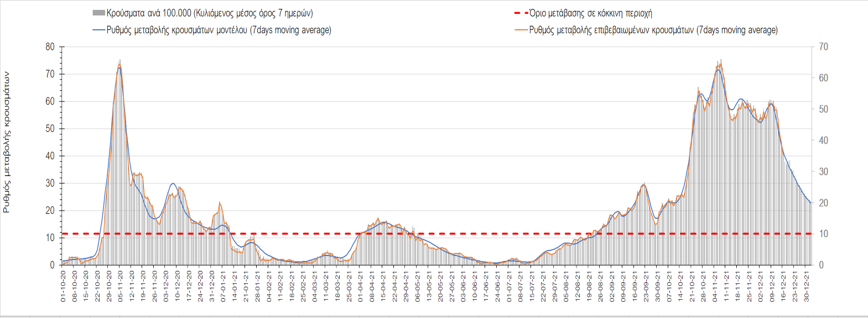Toggle the Ρυθμός μεταβολής κρουσμάτων μοντέλου legend series
Viewport: 868px width, 318px height.
coord(219,30)
